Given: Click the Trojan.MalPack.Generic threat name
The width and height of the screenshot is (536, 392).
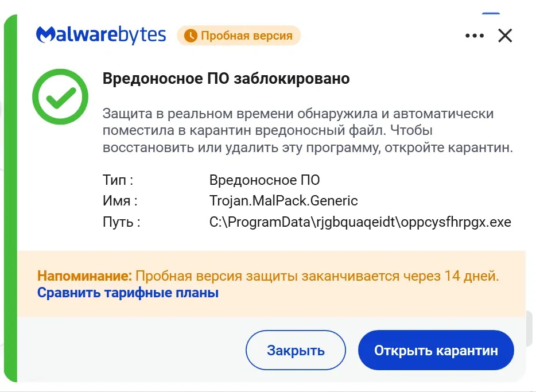Looking at the screenshot, I should coord(283,201).
